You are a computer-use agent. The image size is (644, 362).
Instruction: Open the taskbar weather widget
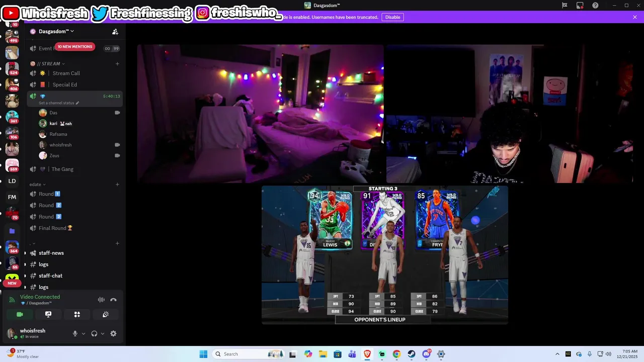(23, 354)
